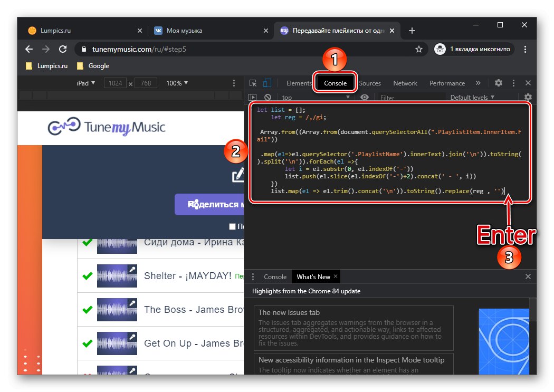Switch to the What's New tab
Screen dimensions: 554x392
316,276
